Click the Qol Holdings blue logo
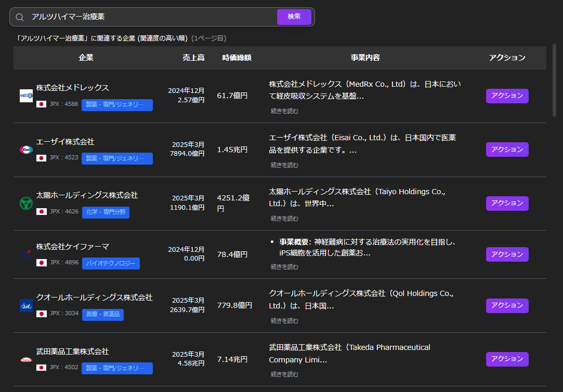 (x=26, y=306)
